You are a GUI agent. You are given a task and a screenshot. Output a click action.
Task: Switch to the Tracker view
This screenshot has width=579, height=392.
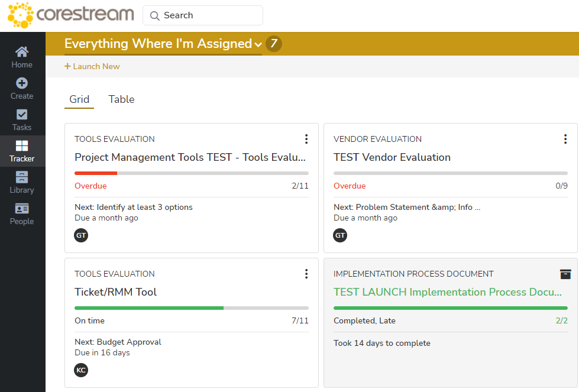click(21, 151)
